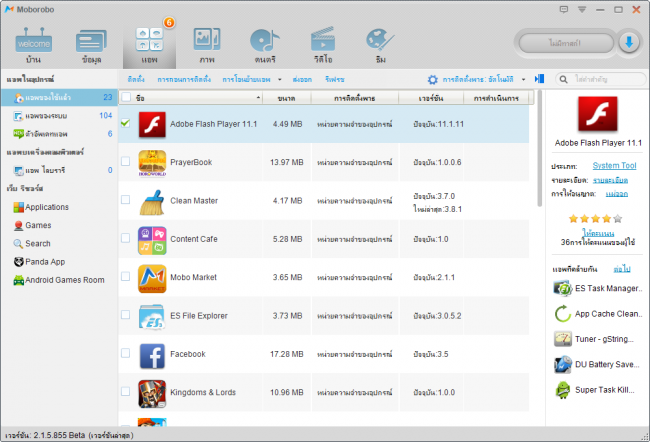Open Search web resource
This screenshot has width=650, height=442.
pyautogui.click(x=32, y=243)
